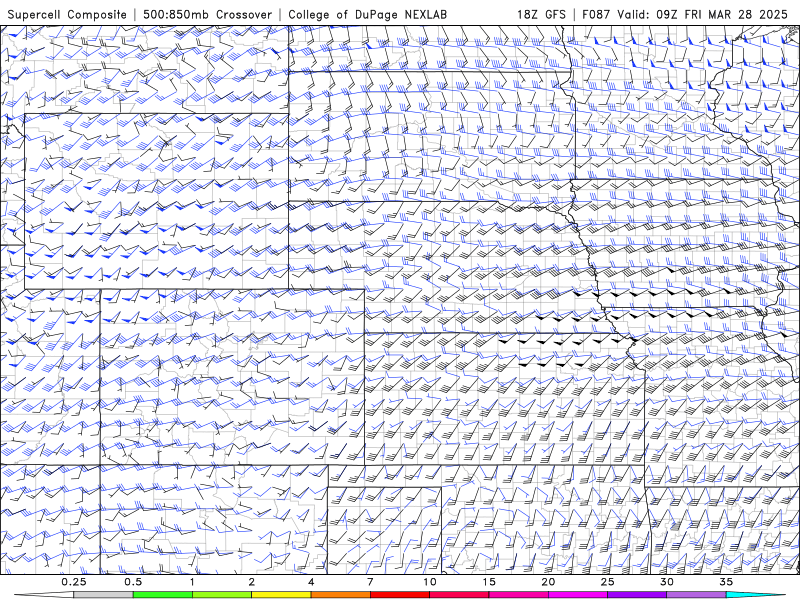Select the lavender 30–35 legend swatch
Image resolution: width=800 pixels, height=600 pixels.
tap(696, 595)
